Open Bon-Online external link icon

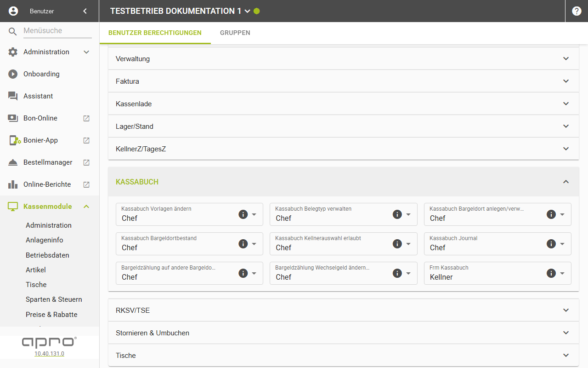(x=86, y=118)
